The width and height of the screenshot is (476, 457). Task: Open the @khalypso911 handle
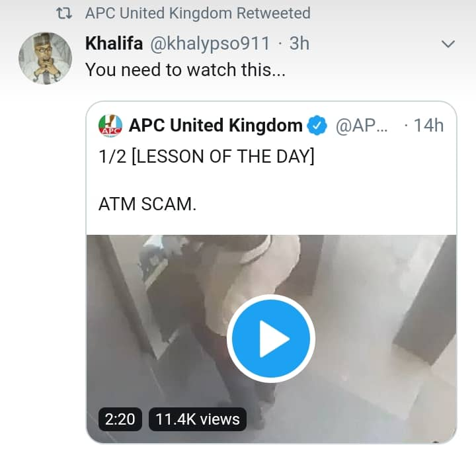point(209,44)
